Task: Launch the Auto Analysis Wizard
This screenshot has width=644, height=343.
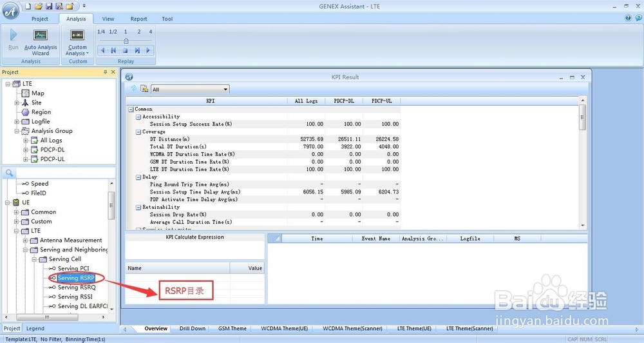Action: pos(40,42)
